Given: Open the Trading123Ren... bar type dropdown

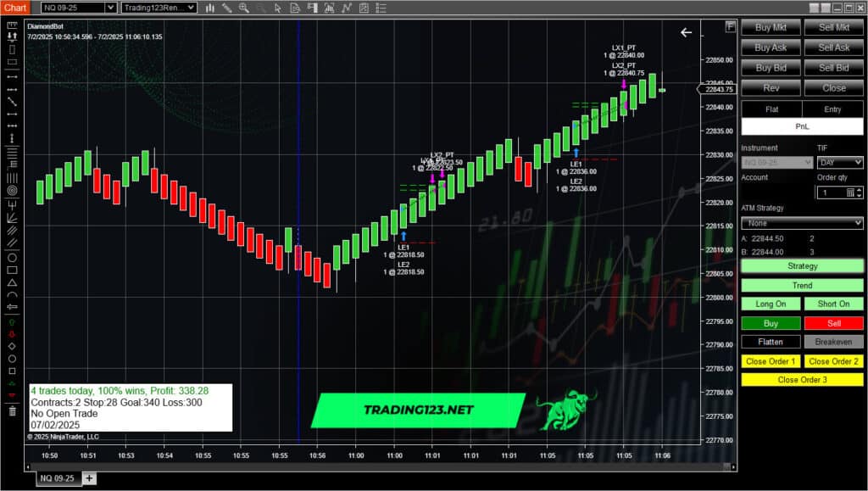Looking at the screenshot, I should click(159, 8).
